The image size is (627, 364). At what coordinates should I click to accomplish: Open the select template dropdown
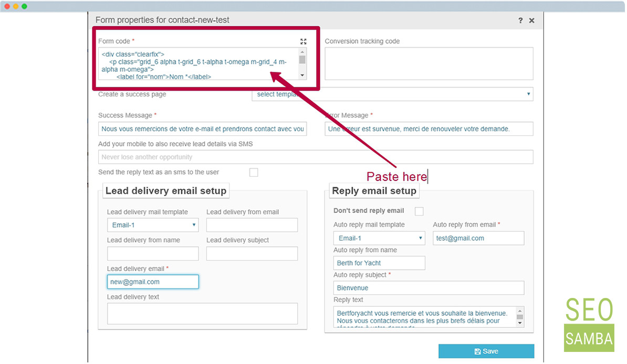(x=392, y=94)
